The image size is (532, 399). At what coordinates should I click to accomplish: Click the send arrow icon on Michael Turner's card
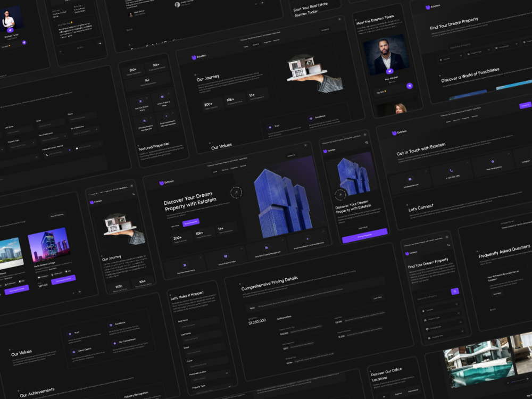[24, 43]
